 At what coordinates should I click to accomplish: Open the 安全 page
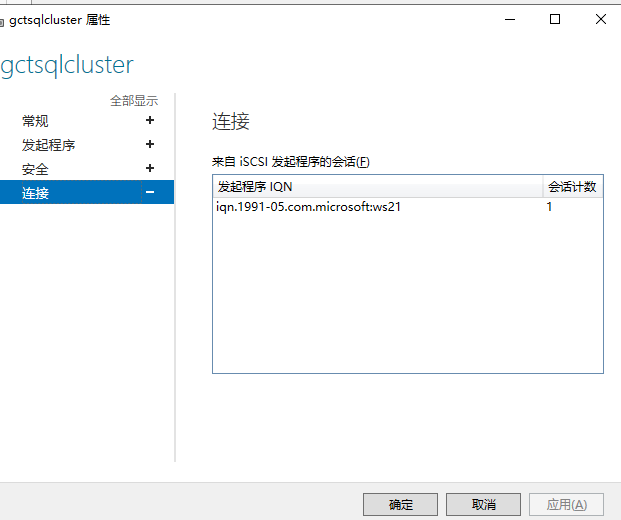click(x=35, y=169)
